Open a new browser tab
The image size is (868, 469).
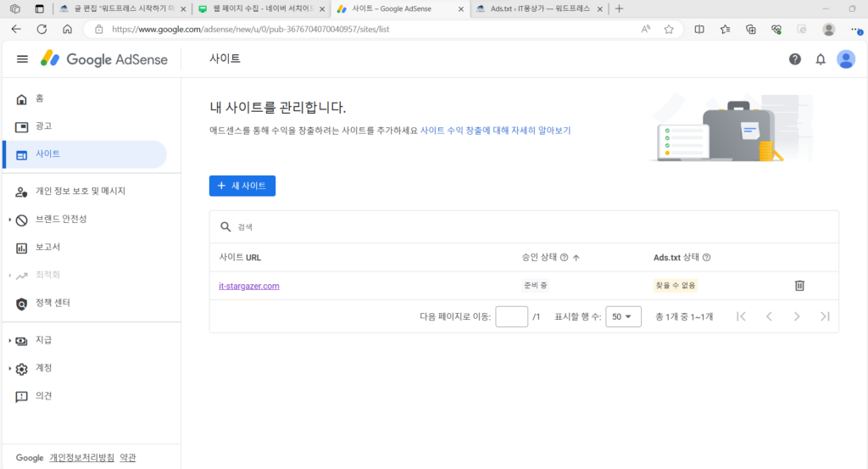point(620,8)
